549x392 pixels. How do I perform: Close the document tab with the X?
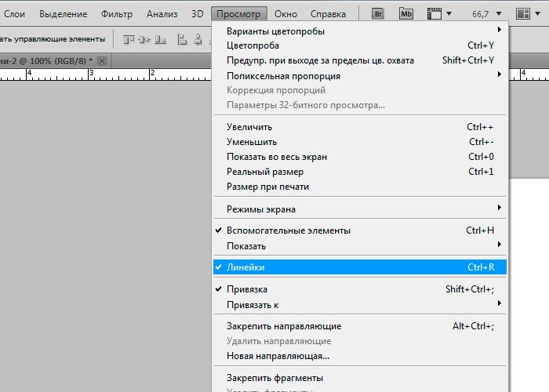[101, 60]
